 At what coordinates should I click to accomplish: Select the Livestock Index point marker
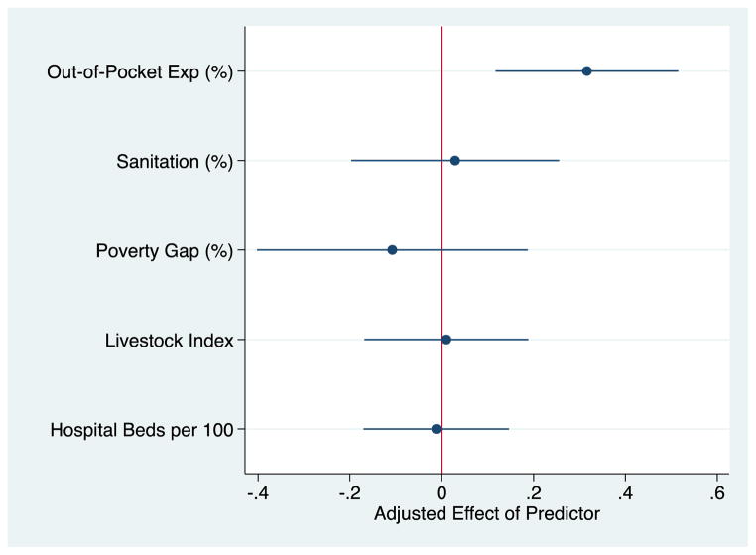[446, 340]
